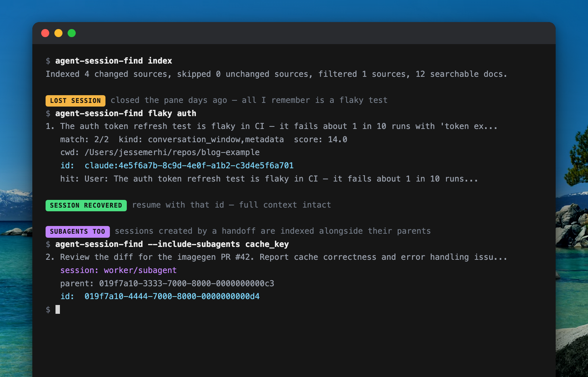Click the "hit: User:" snippet line

tap(269, 179)
